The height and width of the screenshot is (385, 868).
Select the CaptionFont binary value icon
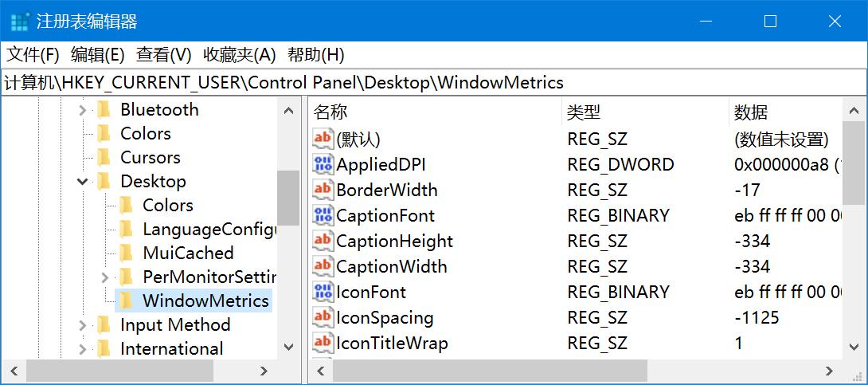coord(323,216)
